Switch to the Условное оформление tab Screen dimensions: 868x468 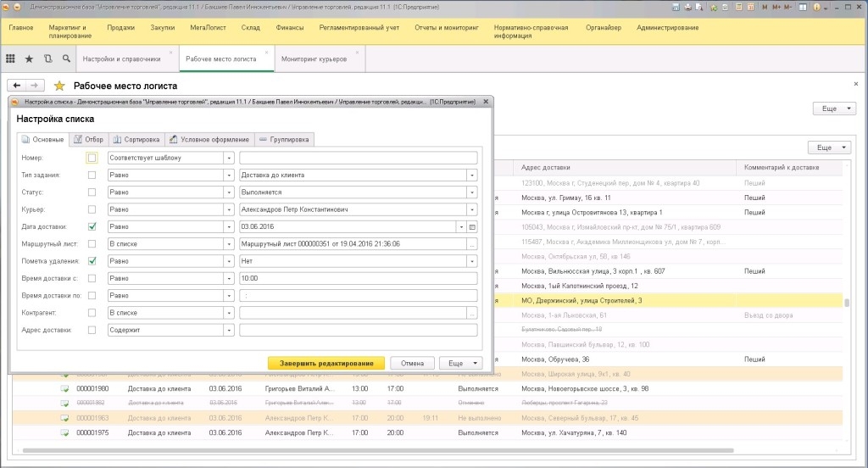[x=209, y=140]
